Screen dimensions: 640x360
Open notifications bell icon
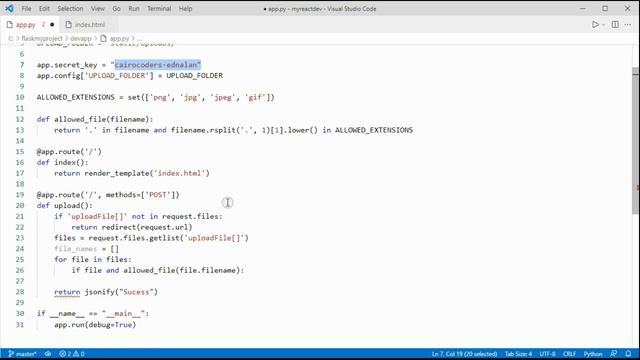click(628, 354)
